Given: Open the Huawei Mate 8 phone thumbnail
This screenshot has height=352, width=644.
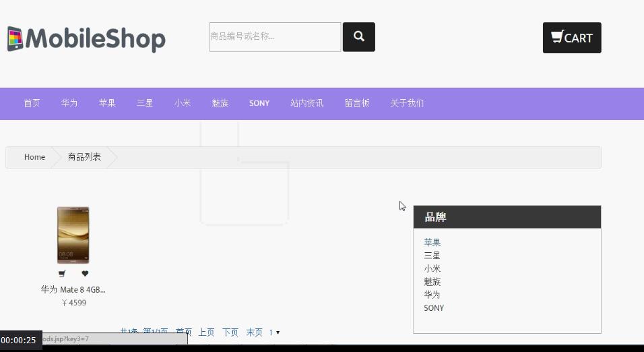Looking at the screenshot, I should (x=73, y=235).
